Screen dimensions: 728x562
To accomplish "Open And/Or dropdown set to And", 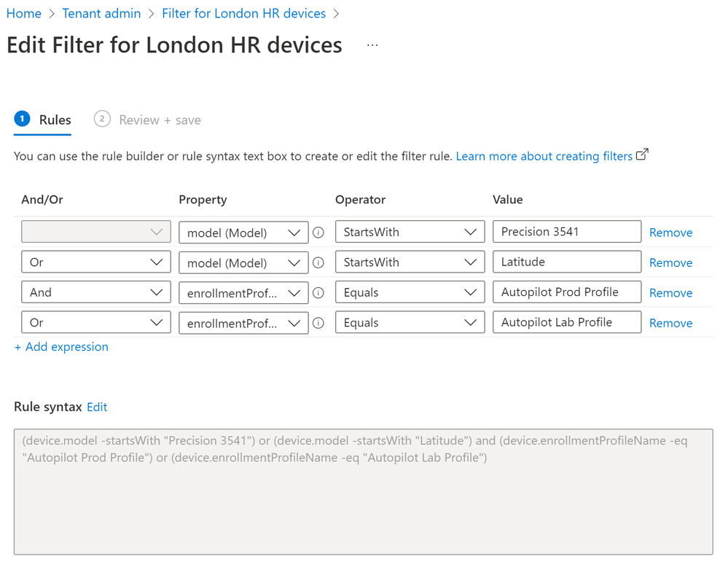I will coord(96,292).
